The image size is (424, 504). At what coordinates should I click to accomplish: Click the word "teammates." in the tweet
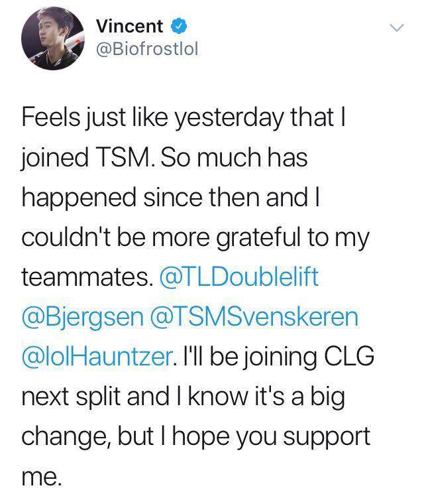click(83, 277)
